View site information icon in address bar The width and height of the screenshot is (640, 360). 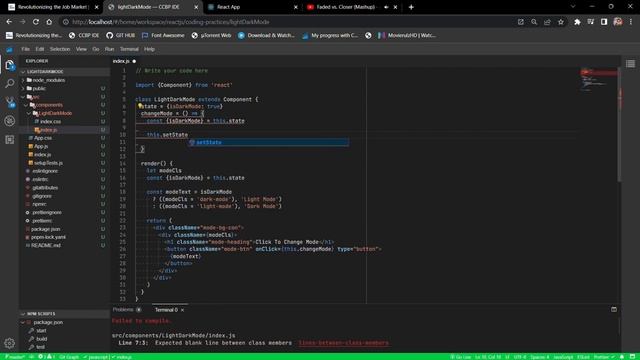(66, 22)
